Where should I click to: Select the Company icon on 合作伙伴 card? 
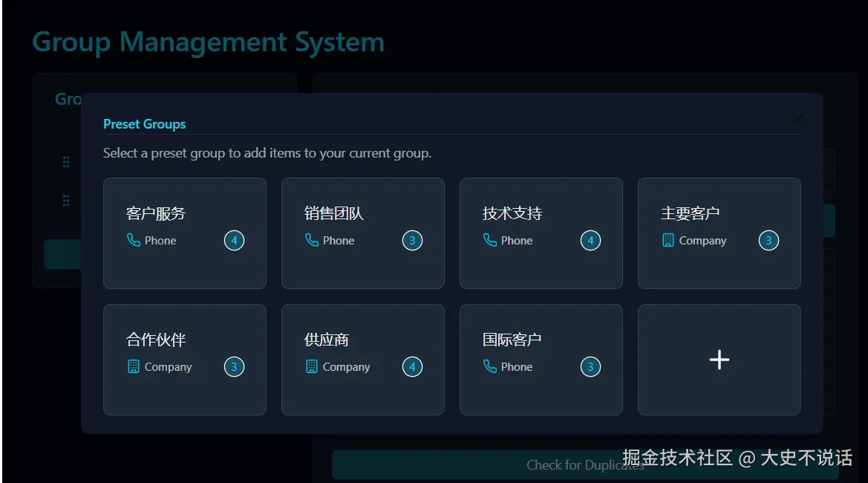click(135, 366)
